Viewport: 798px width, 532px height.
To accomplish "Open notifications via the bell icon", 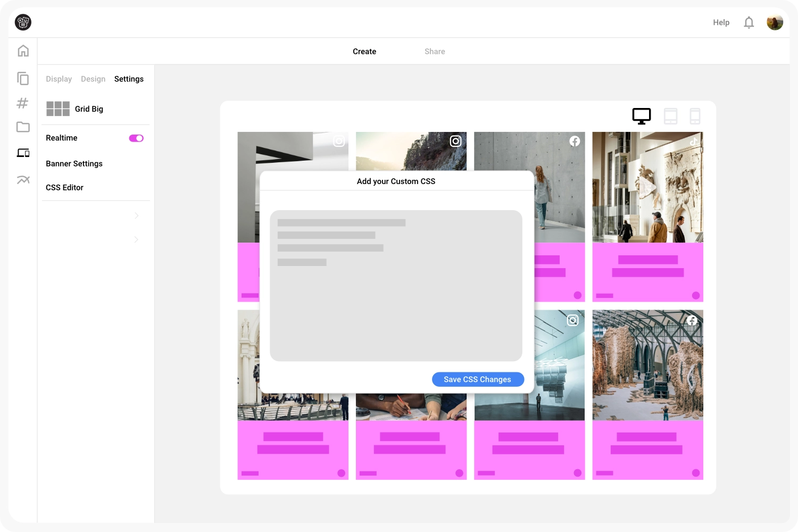I will point(749,22).
